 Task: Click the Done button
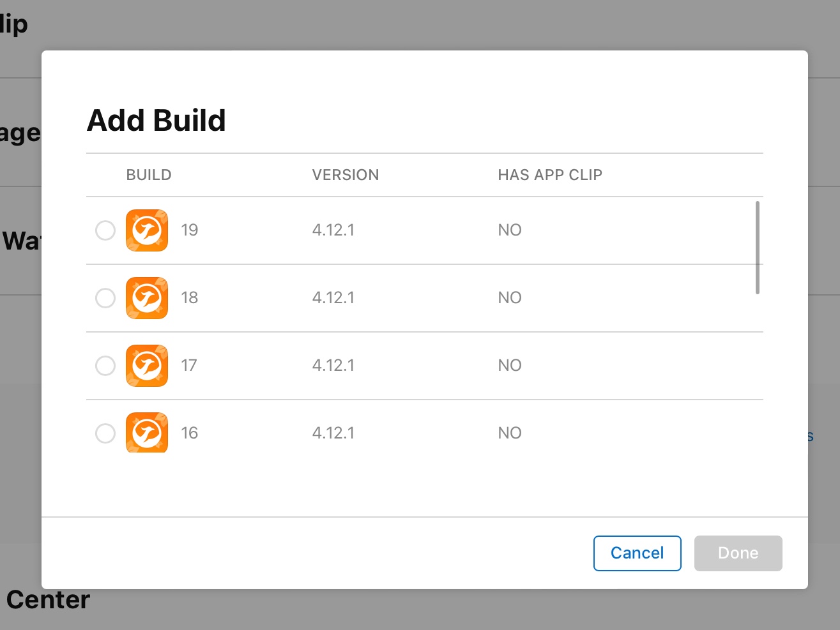[x=738, y=553]
